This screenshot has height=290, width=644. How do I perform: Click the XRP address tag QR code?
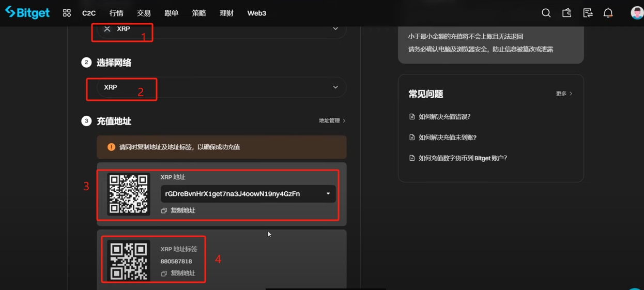click(x=129, y=261)
